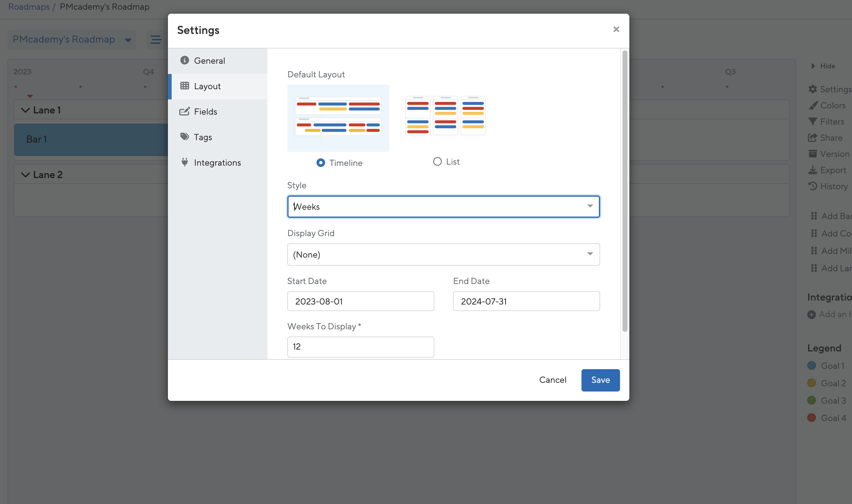852x504 pixels.
Task: Click the General info icon in sidebar
Action: click(x=184, y=61)
